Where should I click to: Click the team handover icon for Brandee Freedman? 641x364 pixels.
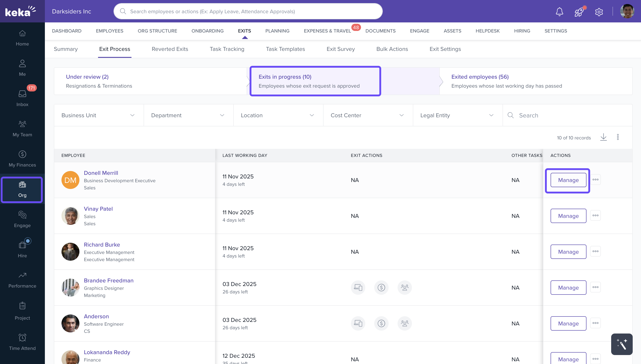[x=404, y=288]
